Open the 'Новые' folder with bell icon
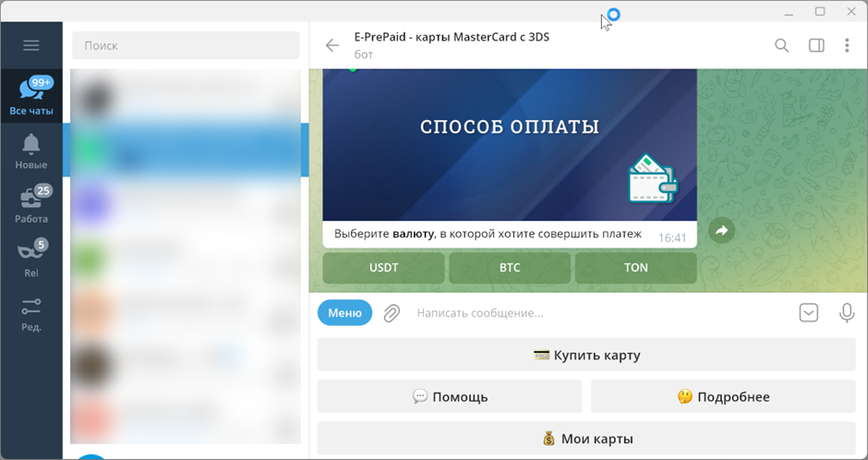 coord(31,151)
